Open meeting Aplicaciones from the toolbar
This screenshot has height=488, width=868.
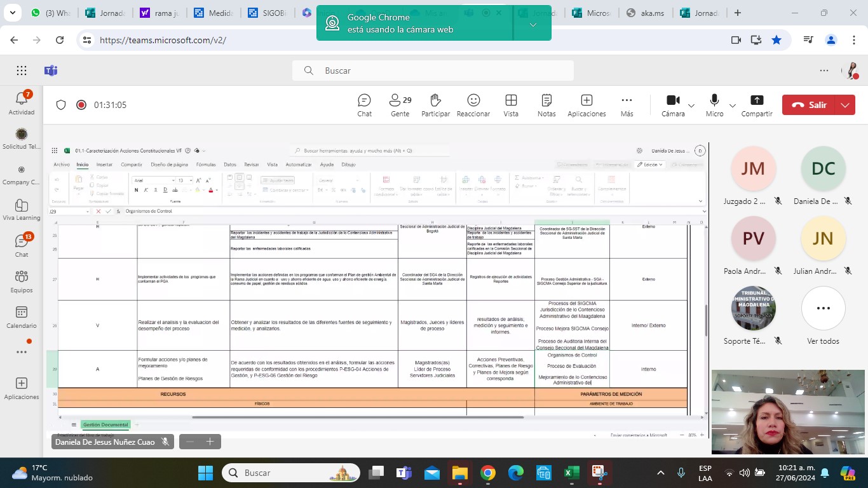(587, 105)
